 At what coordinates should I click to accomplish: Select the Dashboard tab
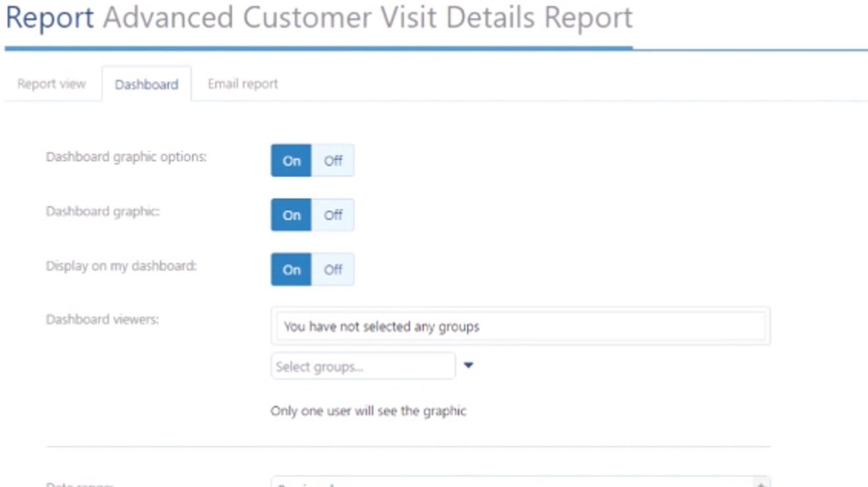(x=146, y=84)
